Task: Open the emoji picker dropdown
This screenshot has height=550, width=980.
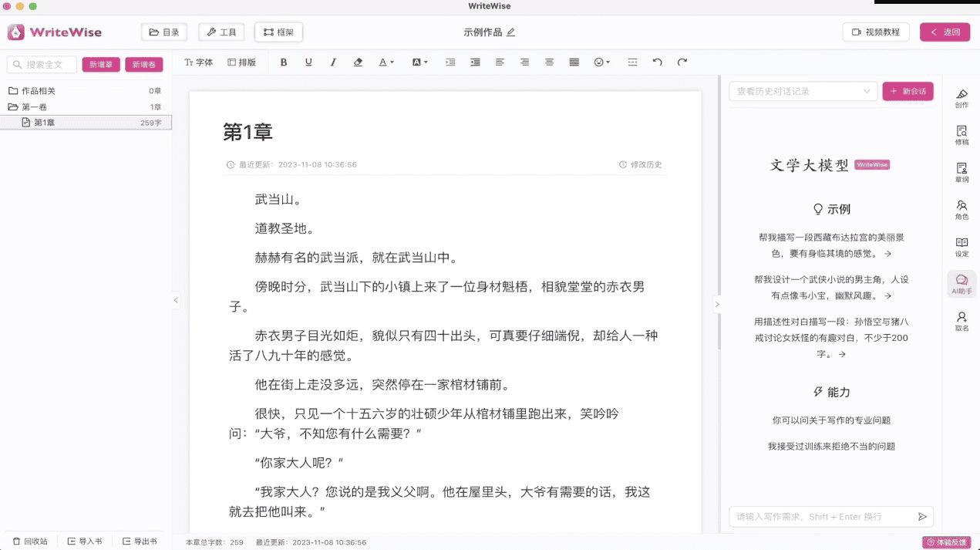Action: click(x=601, y=62)
